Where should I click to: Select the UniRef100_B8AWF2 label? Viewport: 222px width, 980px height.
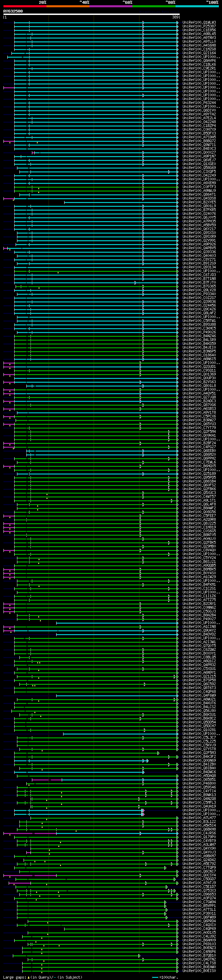(x=199, y=508)
